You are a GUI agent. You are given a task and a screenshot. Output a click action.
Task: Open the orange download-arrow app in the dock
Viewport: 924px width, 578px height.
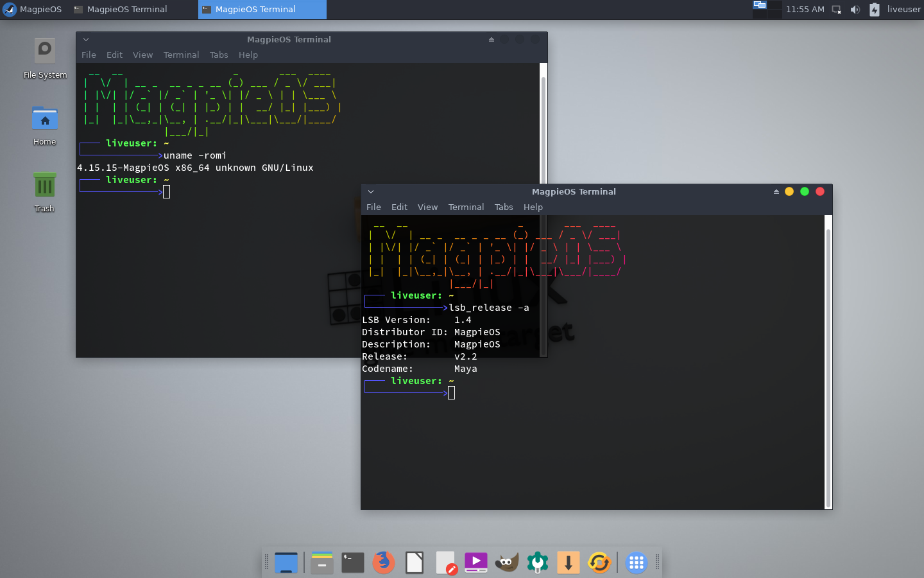(x=568, y=563)
